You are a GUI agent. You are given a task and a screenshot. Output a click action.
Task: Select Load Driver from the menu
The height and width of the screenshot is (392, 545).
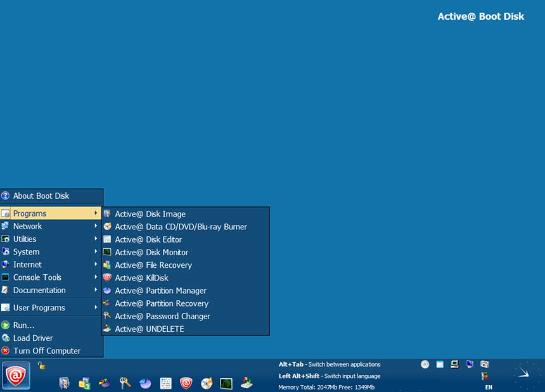point(51,338)
